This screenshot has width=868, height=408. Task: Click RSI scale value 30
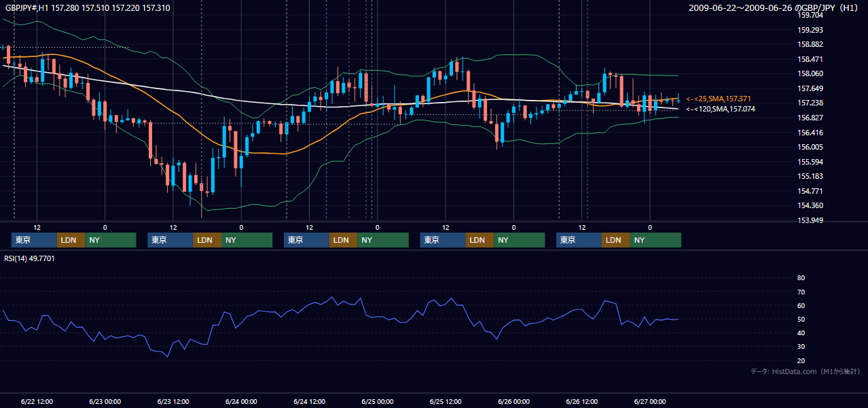coord(801,347)
